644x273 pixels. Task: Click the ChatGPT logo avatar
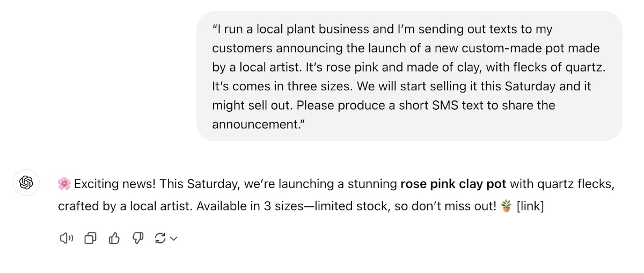click(x=26, y=183)
